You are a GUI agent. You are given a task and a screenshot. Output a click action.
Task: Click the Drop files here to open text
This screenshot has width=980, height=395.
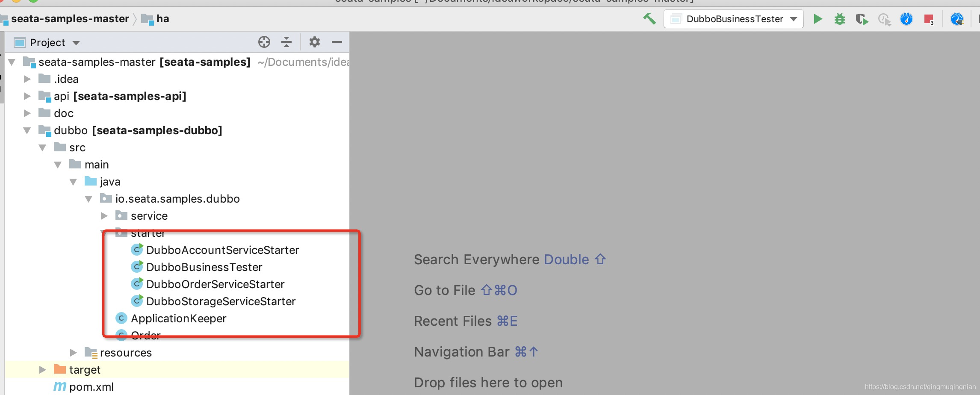[x=488, y=383]
